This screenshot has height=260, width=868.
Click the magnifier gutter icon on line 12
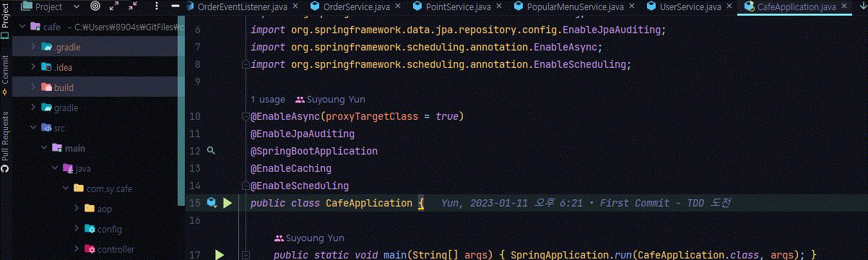[212, 151]
